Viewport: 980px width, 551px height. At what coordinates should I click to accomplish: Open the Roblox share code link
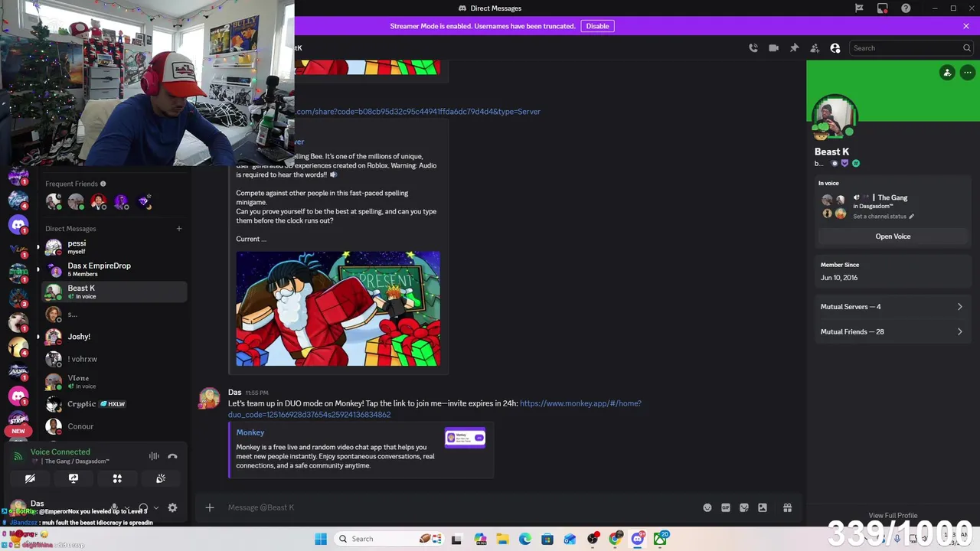[x=417, y=112]
